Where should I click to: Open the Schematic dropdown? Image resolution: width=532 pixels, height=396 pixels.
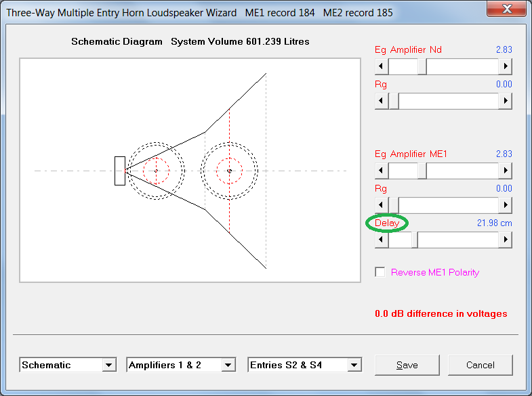click(108, 365)
